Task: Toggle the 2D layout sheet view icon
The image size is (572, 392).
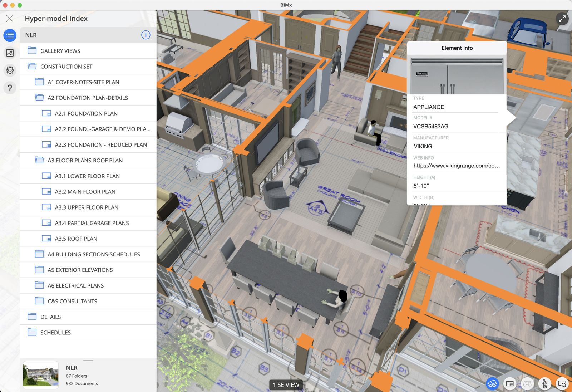Action: pos(510,384)
